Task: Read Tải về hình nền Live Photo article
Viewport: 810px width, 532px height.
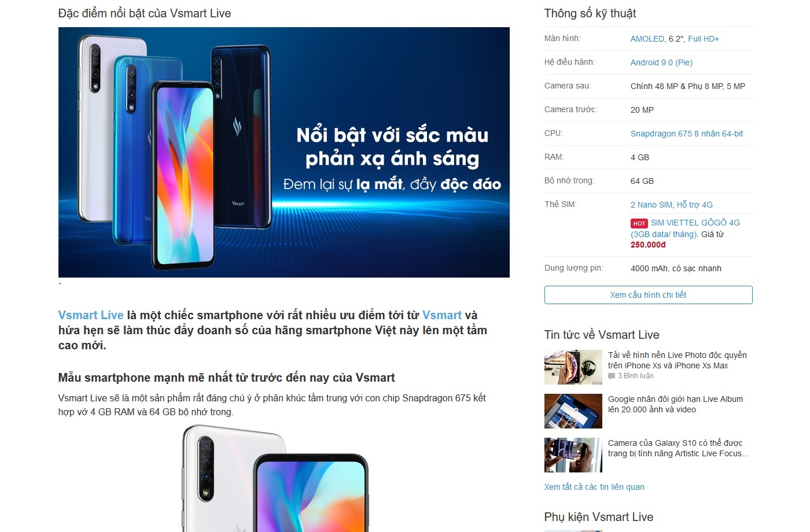Action: (x=677, y=360)
